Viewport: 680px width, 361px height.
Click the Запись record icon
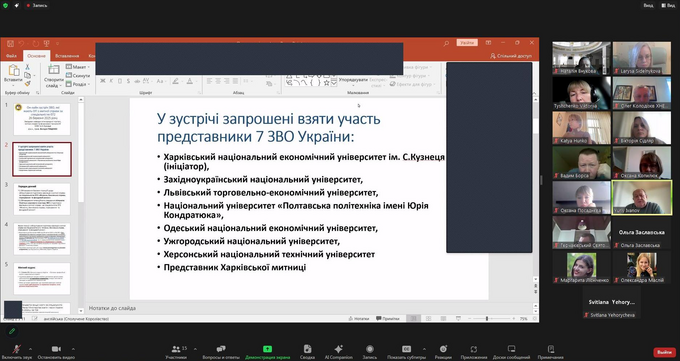[369, 351]
